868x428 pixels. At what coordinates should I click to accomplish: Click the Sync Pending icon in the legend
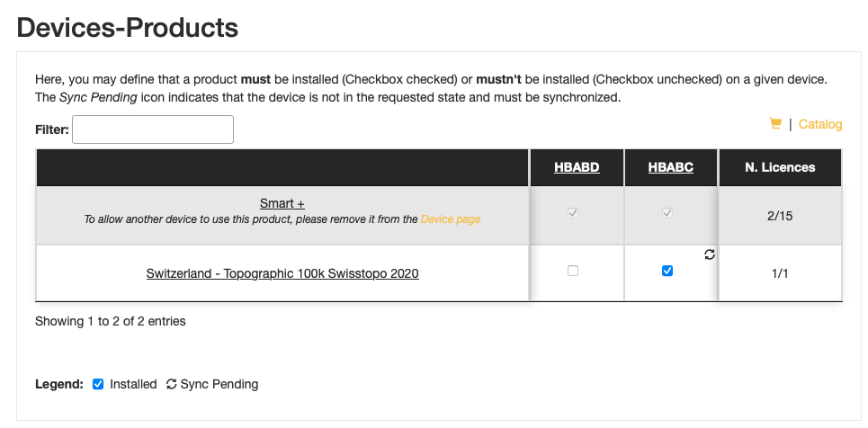click(x=172, y=384)
